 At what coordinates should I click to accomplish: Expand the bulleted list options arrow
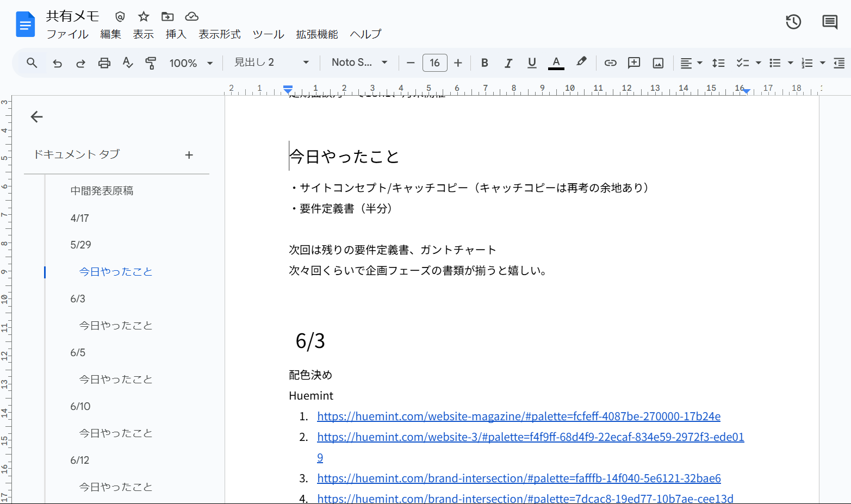tap(791, 63)
